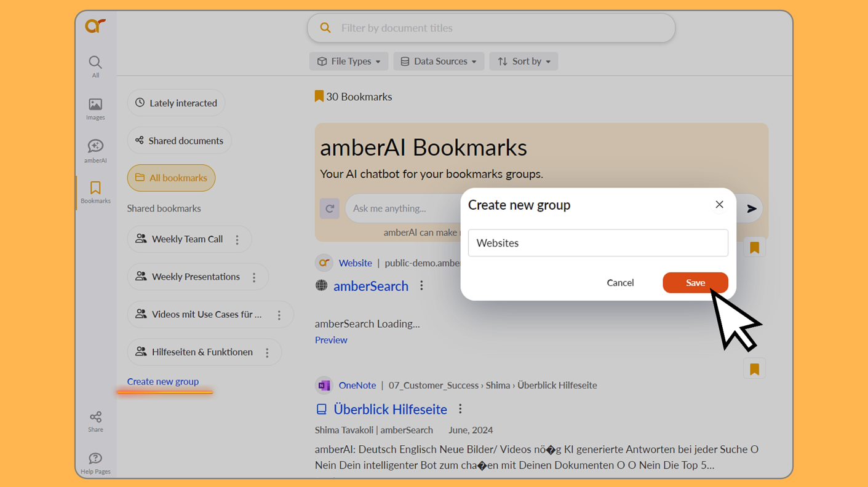Screen dimensions: 868x487
Task: Expand the Data Sources dropdown
Action: coord(439,61)
